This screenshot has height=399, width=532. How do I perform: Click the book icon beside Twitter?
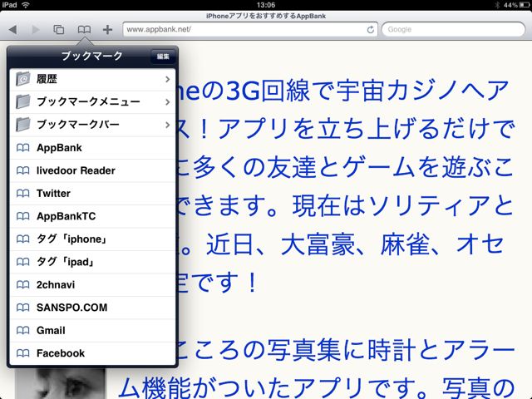(22, 194)
